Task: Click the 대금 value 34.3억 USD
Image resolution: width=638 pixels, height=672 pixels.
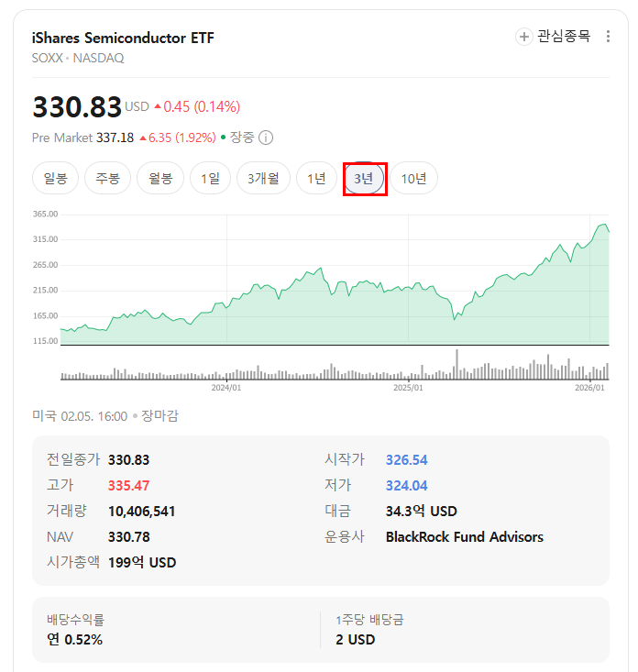Action: [x=421, y=512]
